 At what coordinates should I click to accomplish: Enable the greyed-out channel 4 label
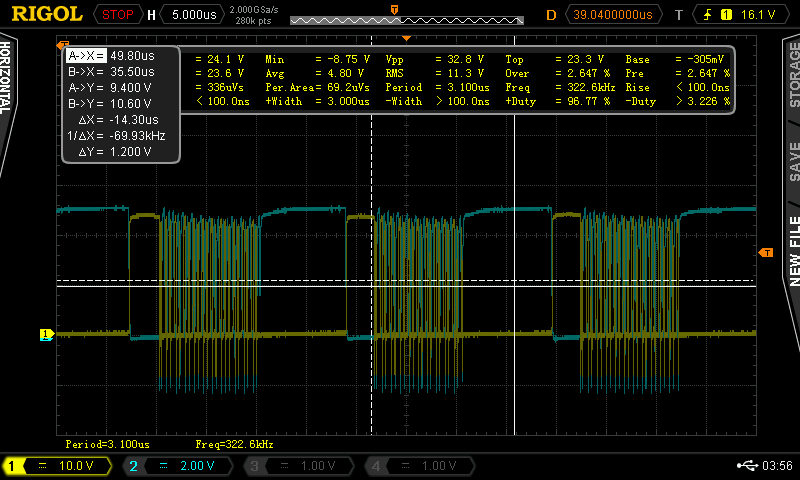click(420, 466)
